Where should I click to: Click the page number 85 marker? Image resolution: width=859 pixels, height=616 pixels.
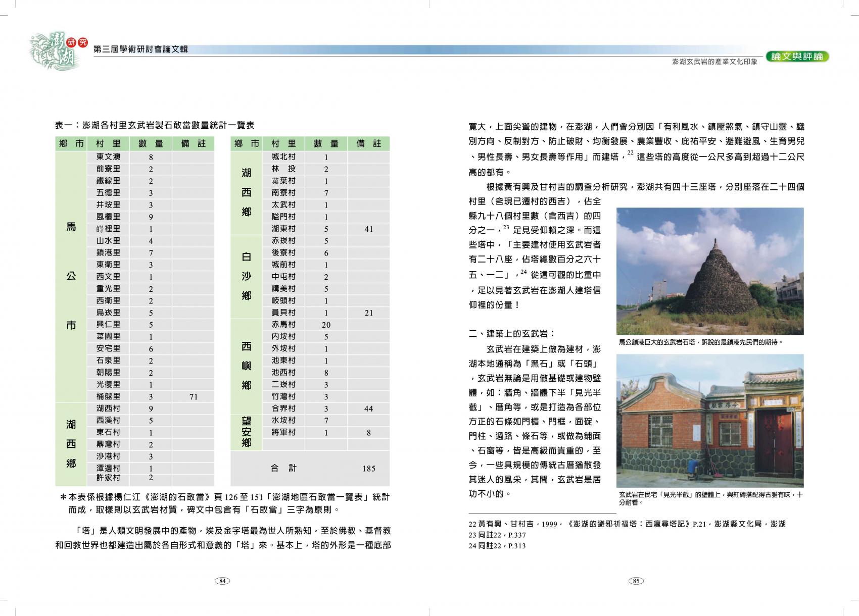[x=636, y=581]
